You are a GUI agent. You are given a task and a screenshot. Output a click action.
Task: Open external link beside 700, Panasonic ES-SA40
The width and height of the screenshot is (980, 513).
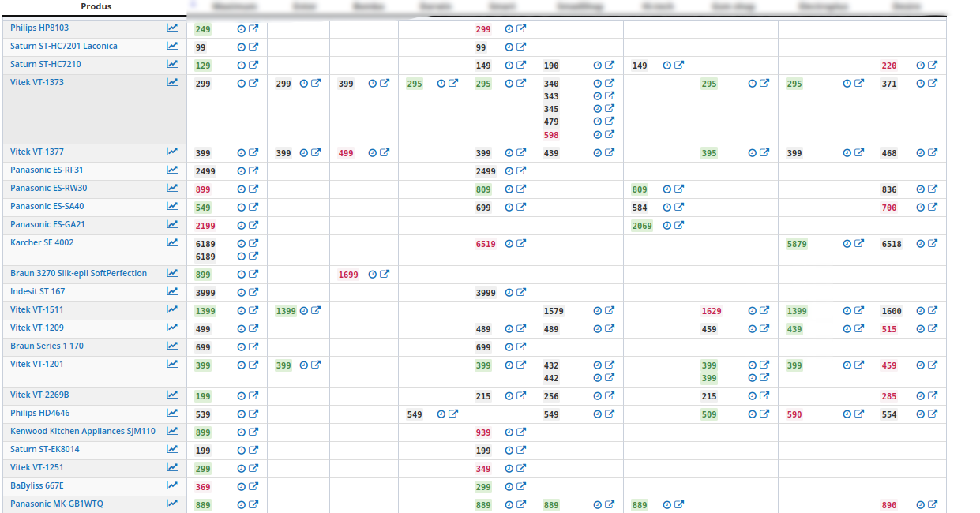tap(933, 208)
